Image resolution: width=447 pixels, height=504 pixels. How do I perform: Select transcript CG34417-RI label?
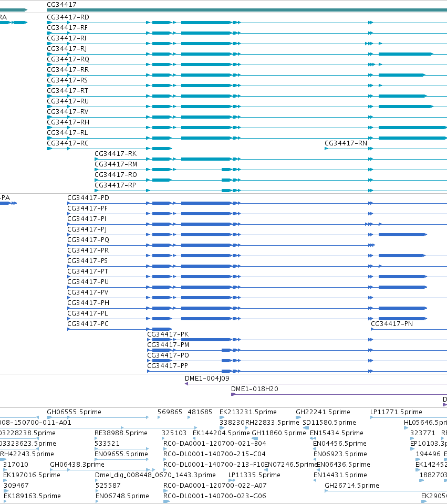[67, 38]
